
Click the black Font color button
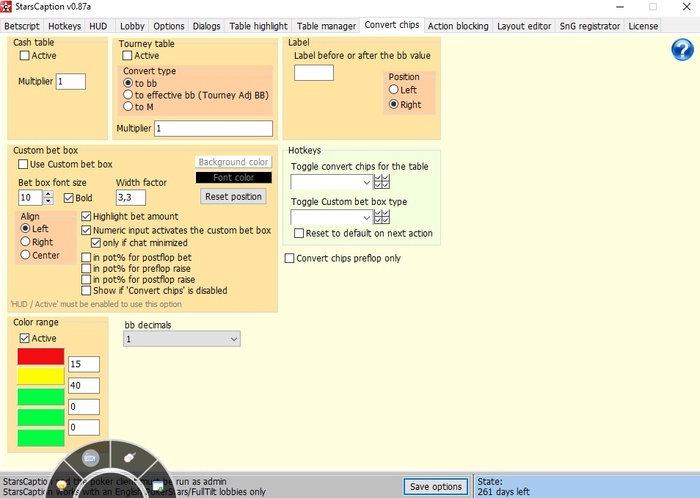coord(233,177)
